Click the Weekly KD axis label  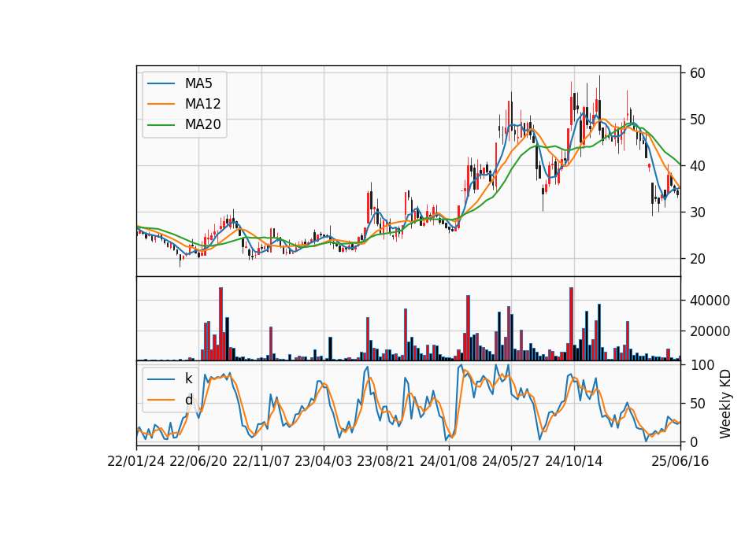coord(724,404)
